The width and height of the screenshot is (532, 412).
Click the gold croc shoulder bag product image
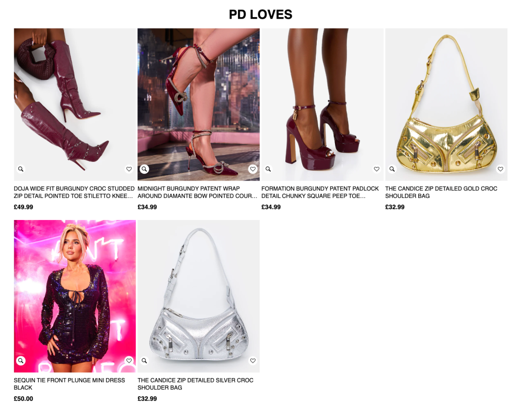click(x=446, y=104)
